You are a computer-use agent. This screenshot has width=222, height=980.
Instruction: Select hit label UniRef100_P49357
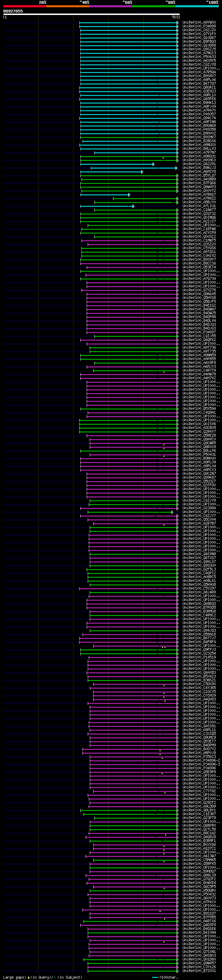pos(199,114)
